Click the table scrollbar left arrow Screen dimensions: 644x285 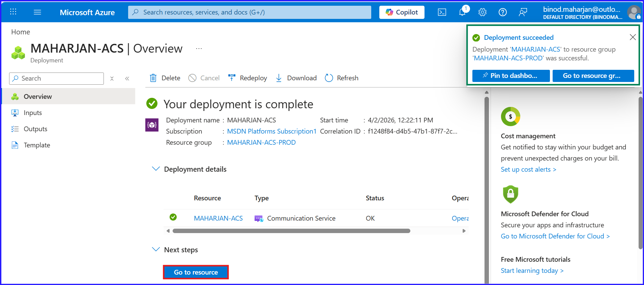coord(168,231)
